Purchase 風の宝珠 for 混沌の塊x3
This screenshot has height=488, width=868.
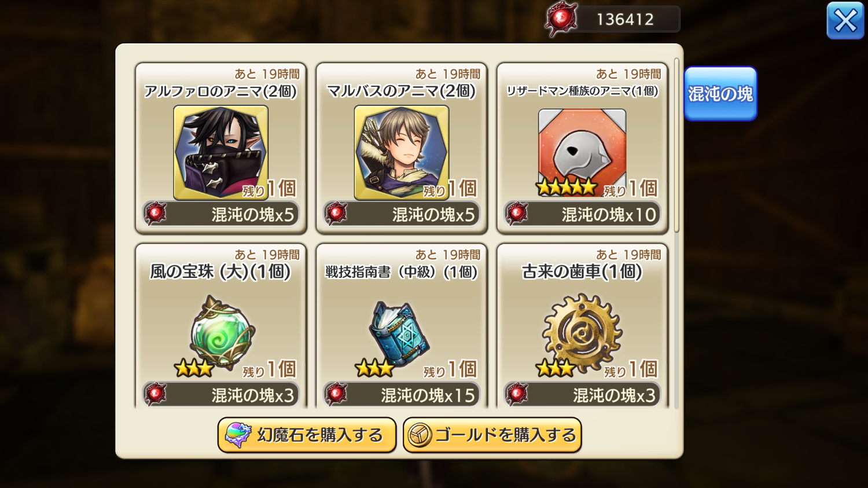pyautogui.click(x=221, y=395)
